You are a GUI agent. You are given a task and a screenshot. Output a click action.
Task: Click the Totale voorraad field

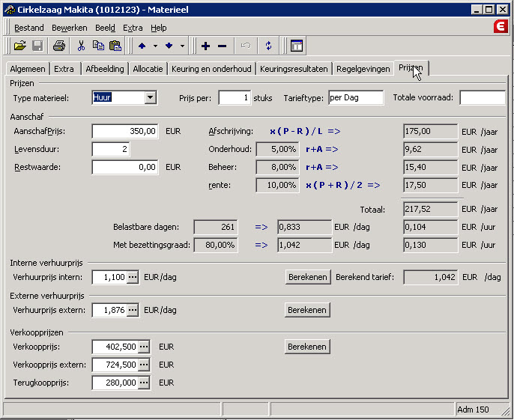(x=483, y=97)
